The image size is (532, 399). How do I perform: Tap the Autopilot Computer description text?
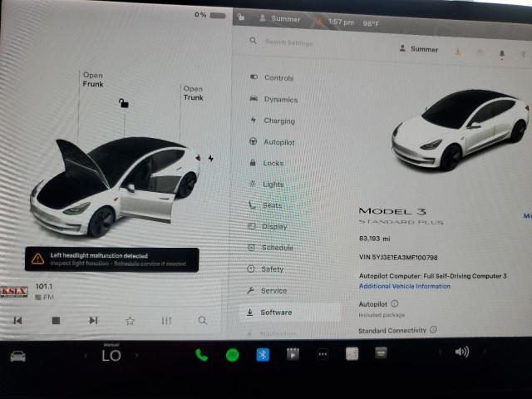[x=432, y=276]
